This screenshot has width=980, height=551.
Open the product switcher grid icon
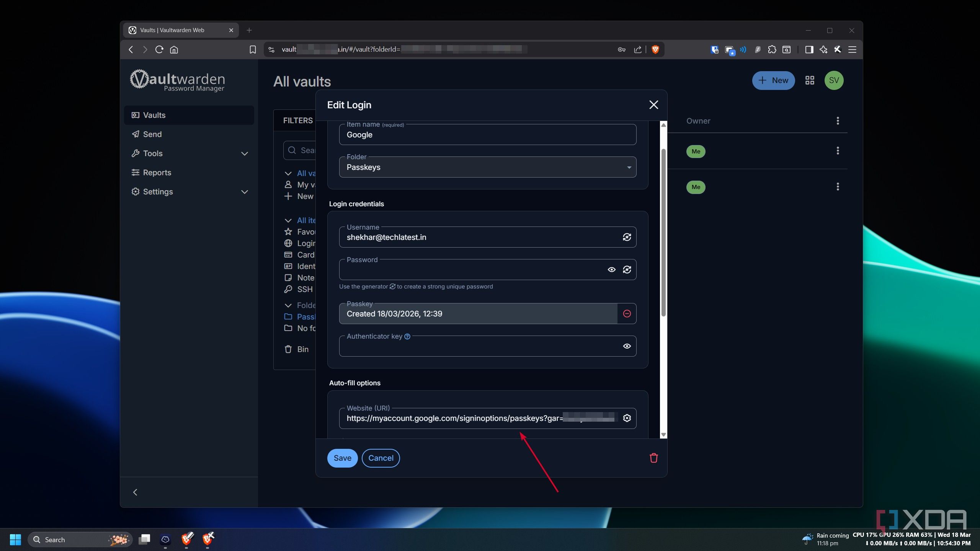tap(809, 80)
